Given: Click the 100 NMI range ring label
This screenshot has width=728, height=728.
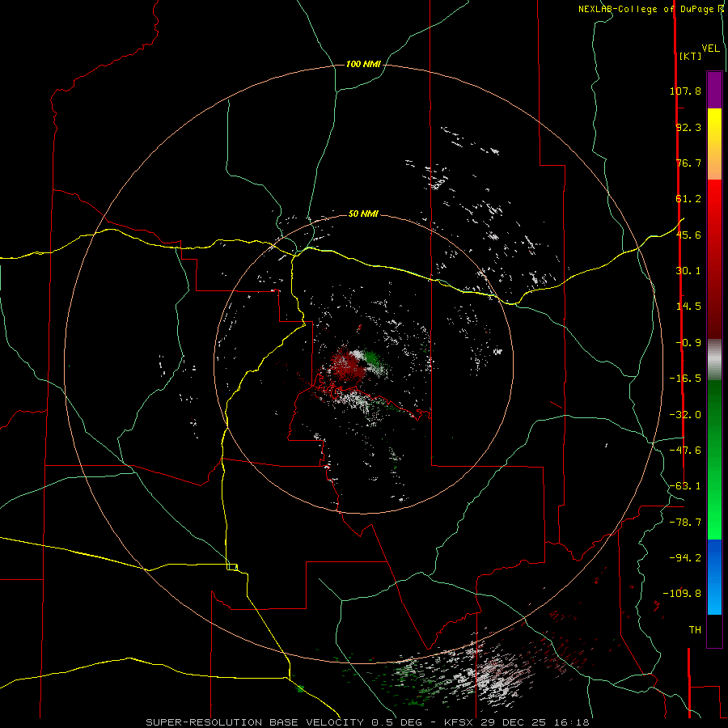Looking at the screenshot, I should click(363, 64).
